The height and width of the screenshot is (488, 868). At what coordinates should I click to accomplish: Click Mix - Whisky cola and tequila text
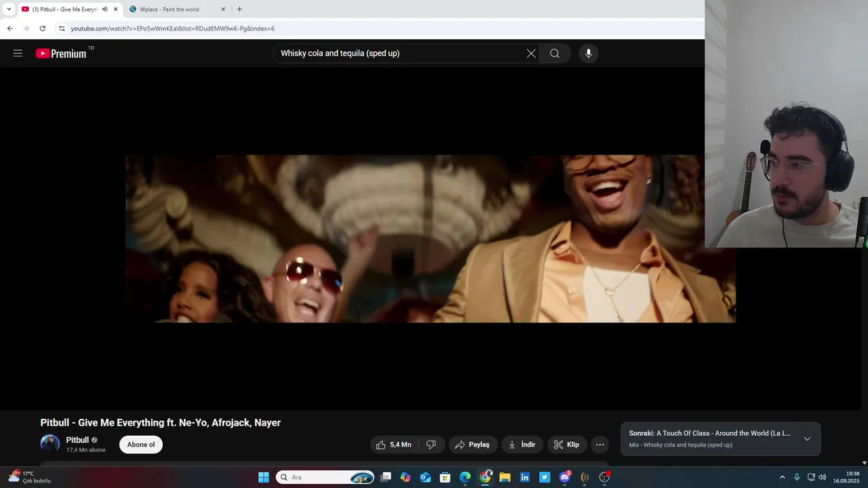tap(681, 445)
